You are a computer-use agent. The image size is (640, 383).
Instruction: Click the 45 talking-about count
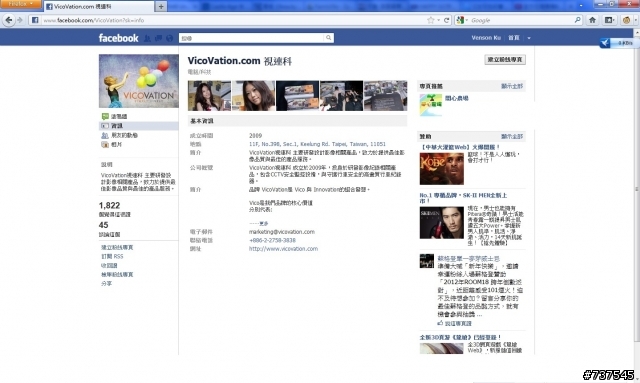tap(103, 225)
